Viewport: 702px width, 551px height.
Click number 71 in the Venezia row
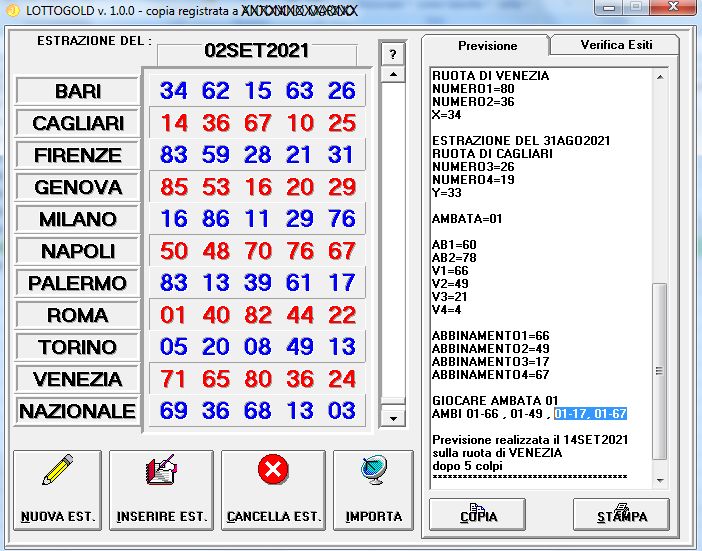click(x=174, y=379)
